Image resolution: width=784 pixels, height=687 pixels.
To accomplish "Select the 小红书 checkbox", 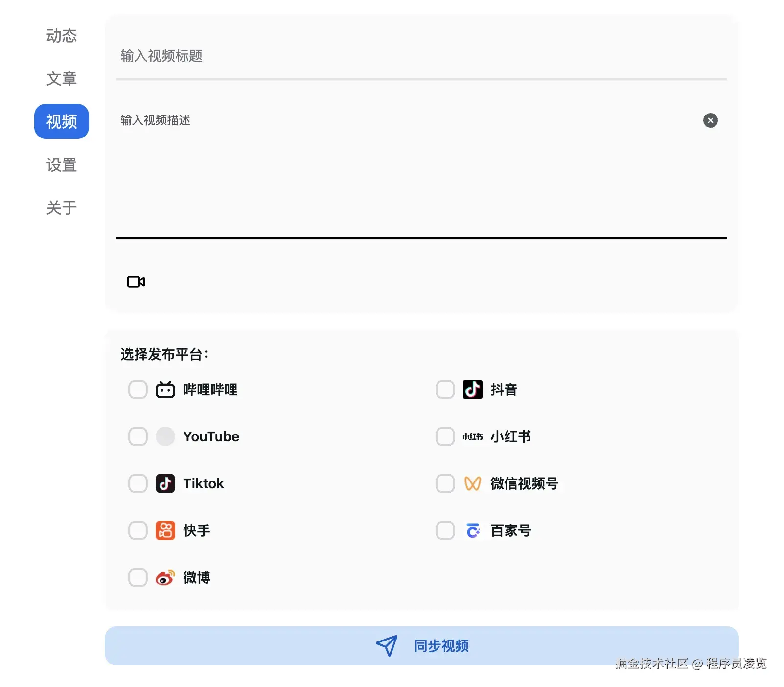I will (x=445, y=436).
